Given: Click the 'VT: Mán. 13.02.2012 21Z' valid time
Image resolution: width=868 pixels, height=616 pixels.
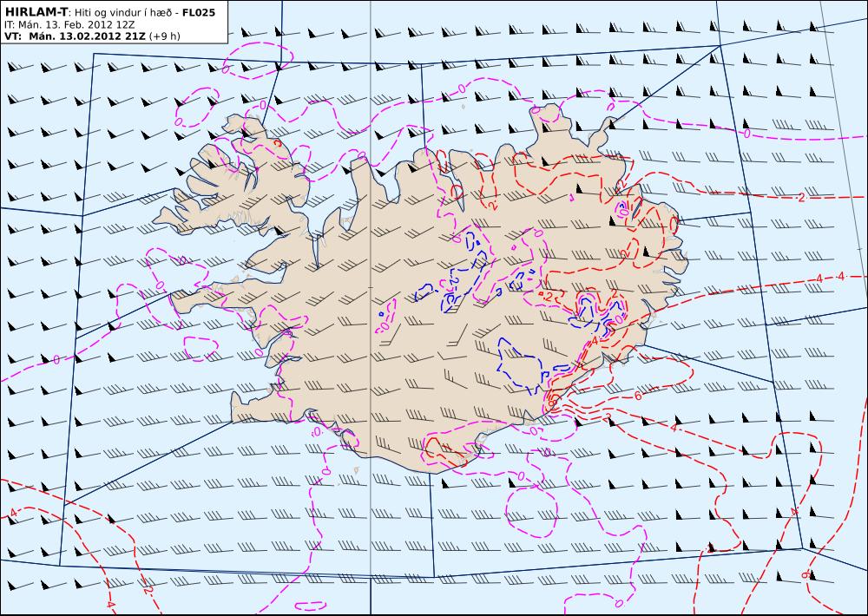Looking at the screenshot, I should tap(75, 36).
